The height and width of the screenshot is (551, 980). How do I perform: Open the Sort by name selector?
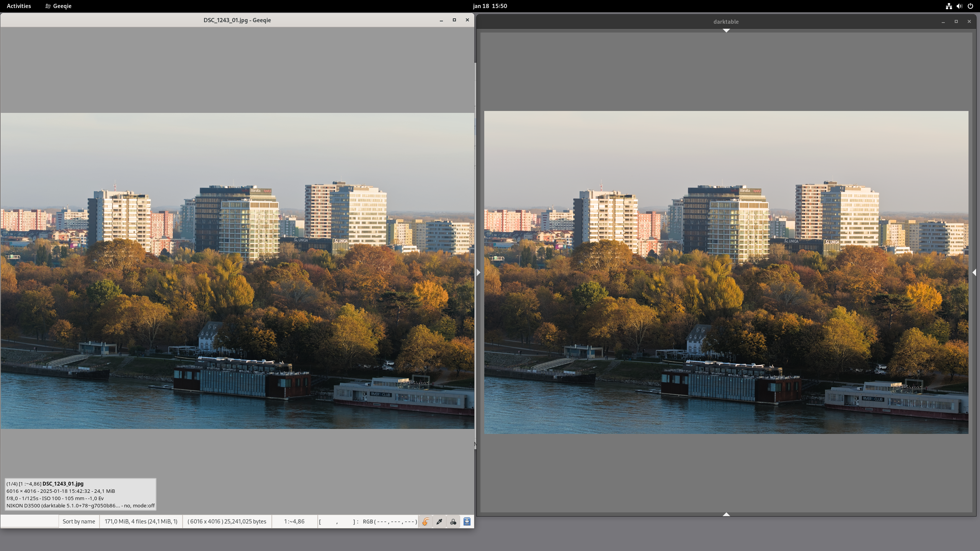coord(79,522)
